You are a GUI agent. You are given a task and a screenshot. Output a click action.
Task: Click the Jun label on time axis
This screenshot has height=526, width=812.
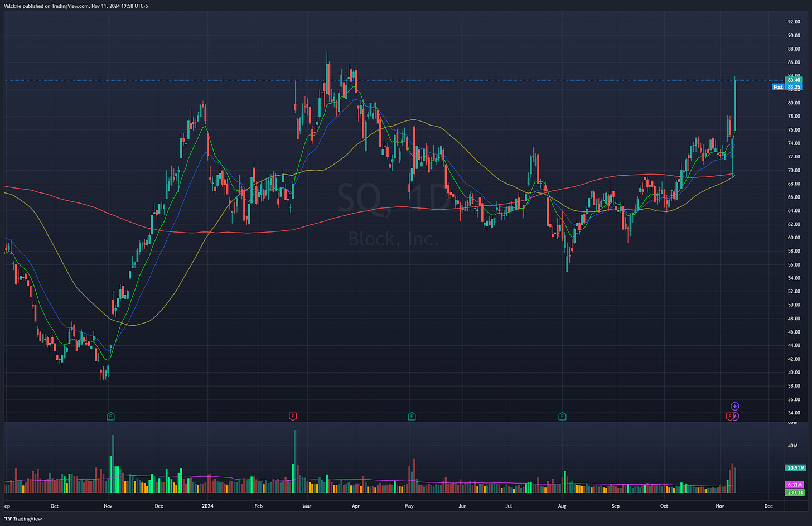click(x=462, y=506)
